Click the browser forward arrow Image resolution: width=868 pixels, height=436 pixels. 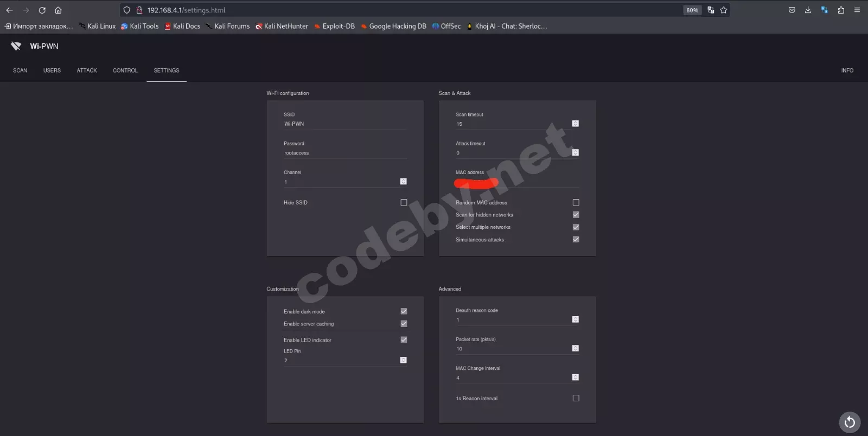pyautogui.click(x=25, y=10)
